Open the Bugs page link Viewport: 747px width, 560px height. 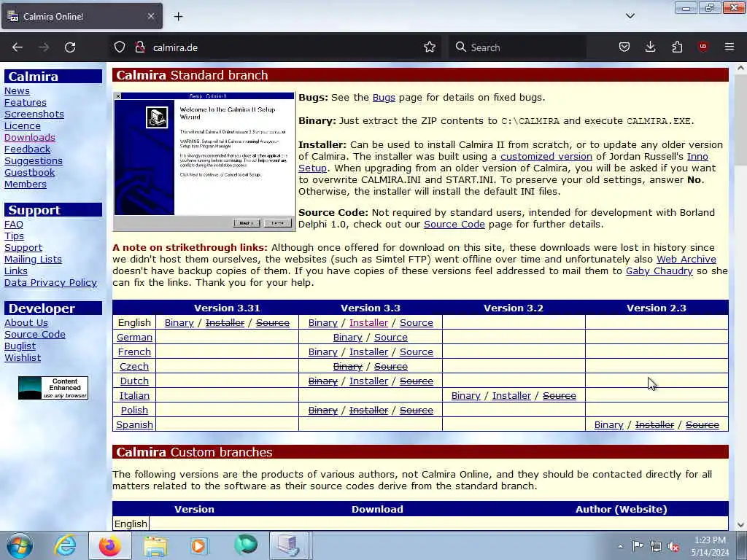(x=384, y=98)
